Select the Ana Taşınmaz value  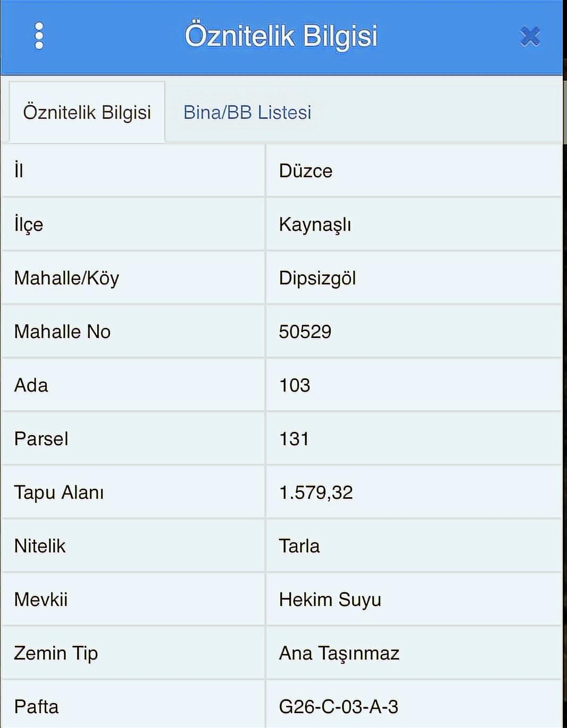point(339,653)
